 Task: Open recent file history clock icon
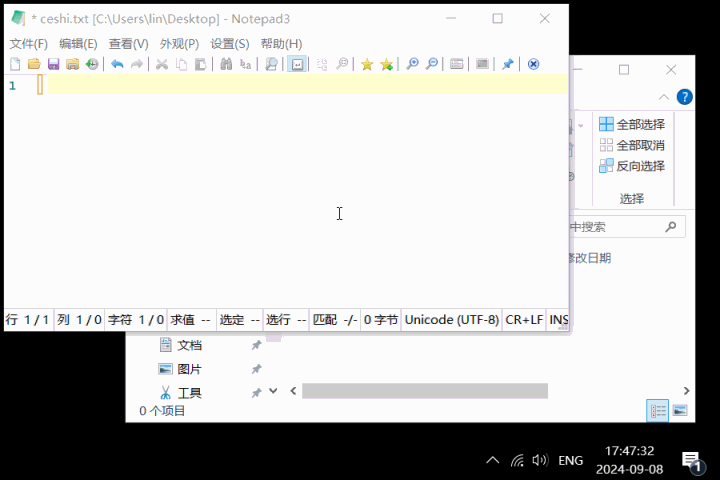click(92, 64)
